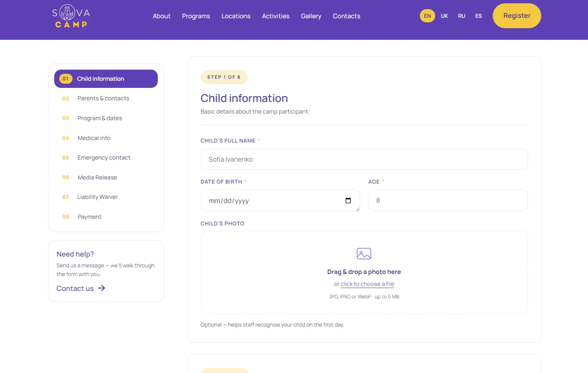Click the arrow next to Contact us
Viewport: 588px width, 373px height.
101,288
